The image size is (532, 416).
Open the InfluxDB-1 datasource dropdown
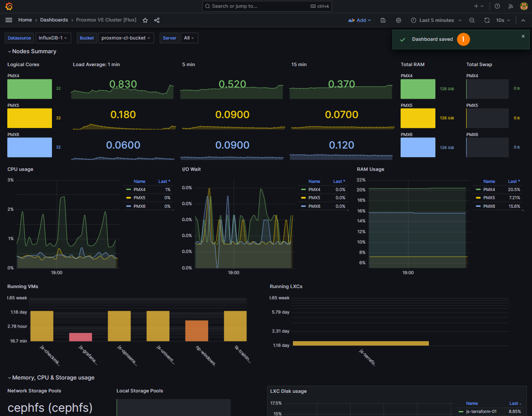pos(53,38)
